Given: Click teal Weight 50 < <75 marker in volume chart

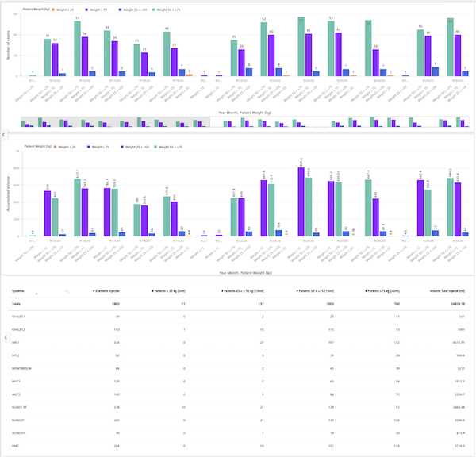Looking at the screenshot, I should (x=155, y=147).
